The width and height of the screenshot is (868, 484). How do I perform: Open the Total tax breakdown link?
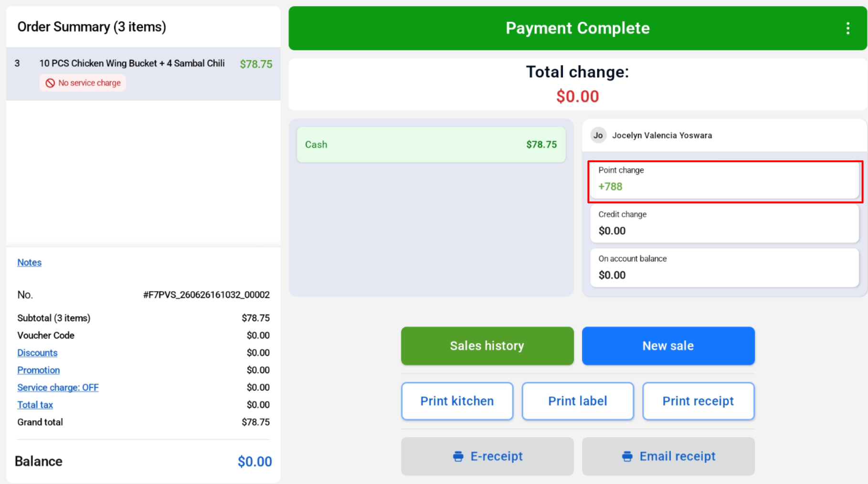[x=35, y=405]
